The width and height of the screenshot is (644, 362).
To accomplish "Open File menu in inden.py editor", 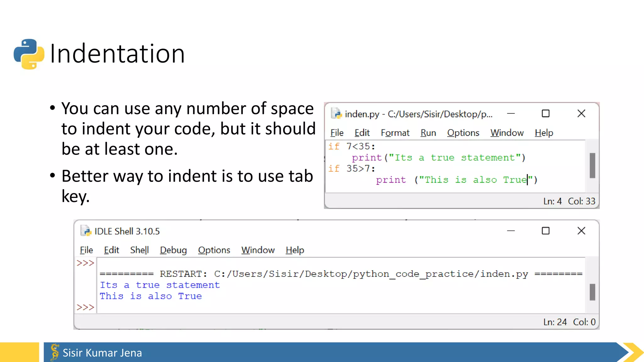I will click(337, 133).
